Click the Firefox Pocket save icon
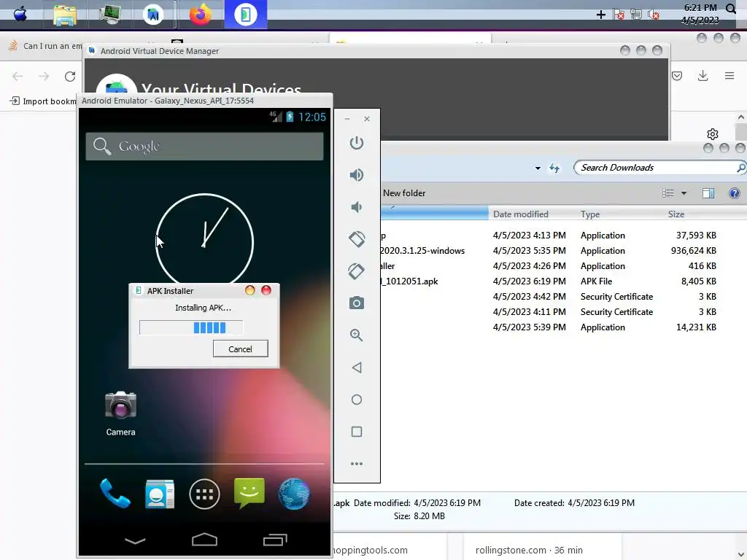 677,76
